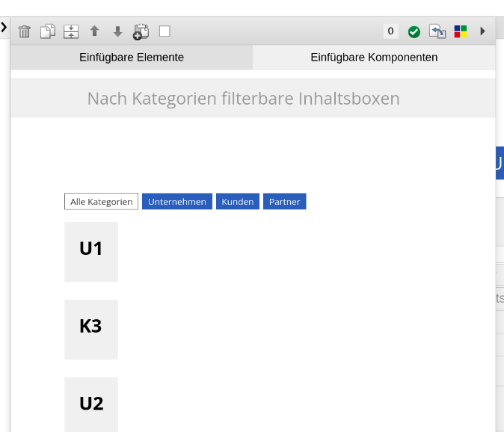This screenshot has height=432, width=504.
Task: Open the K3 content box
Action: click(91, 330)
